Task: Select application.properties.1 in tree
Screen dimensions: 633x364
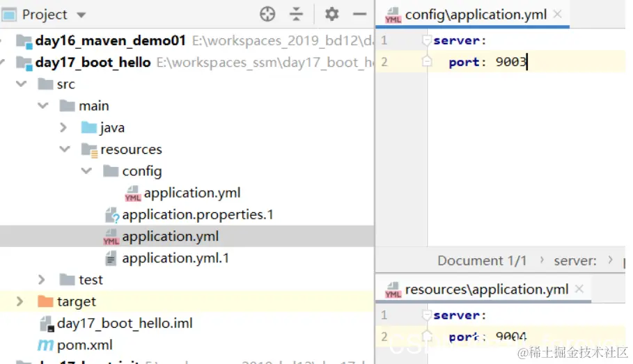Action: (x=198, y=214)
